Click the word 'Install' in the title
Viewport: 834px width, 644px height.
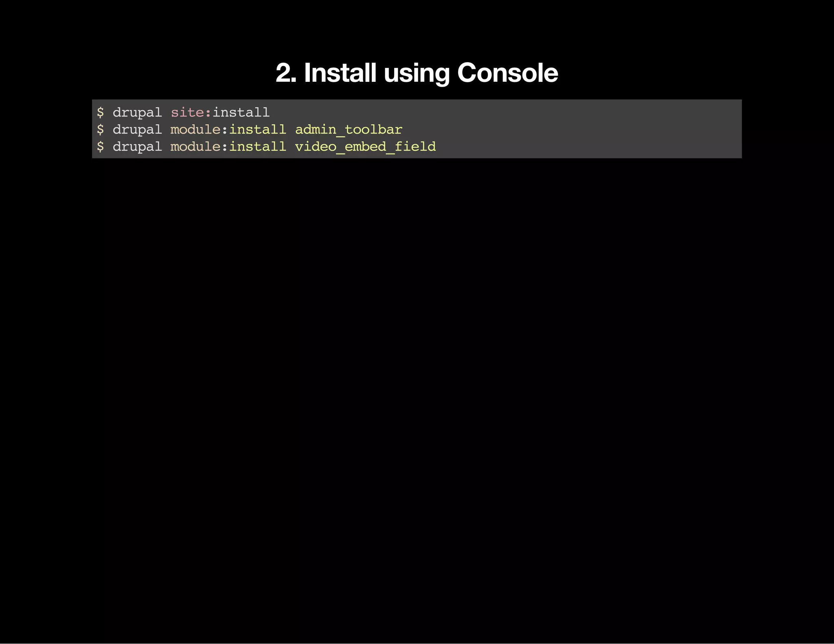(x=340, y=73)
